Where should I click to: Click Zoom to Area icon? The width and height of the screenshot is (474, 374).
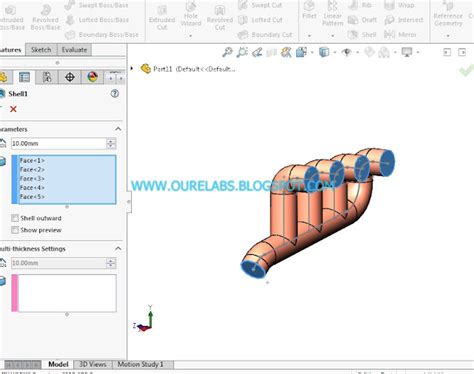tap(242, 52)
